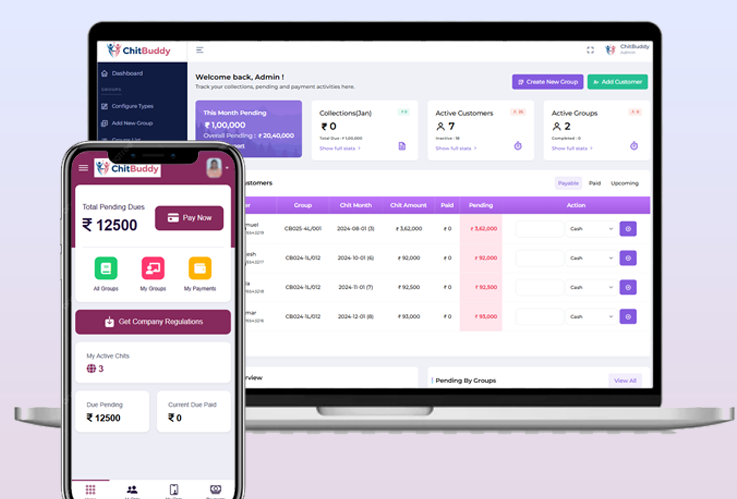
Task: Click chit month 2024-12-01 (8) cell
Action: 356,317
